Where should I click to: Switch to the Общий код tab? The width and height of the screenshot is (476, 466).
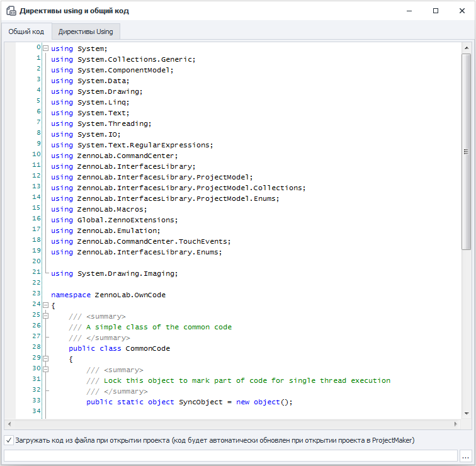tap(26, 31)
